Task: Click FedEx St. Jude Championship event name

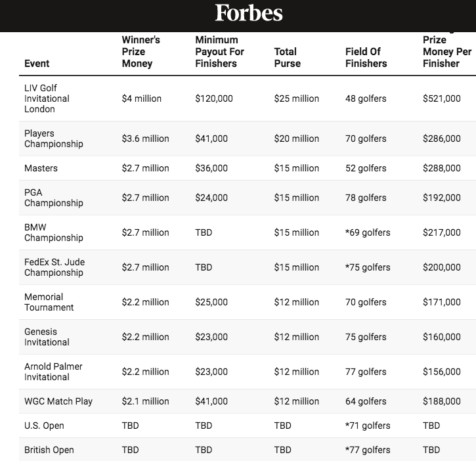Action: pos(54,267)
